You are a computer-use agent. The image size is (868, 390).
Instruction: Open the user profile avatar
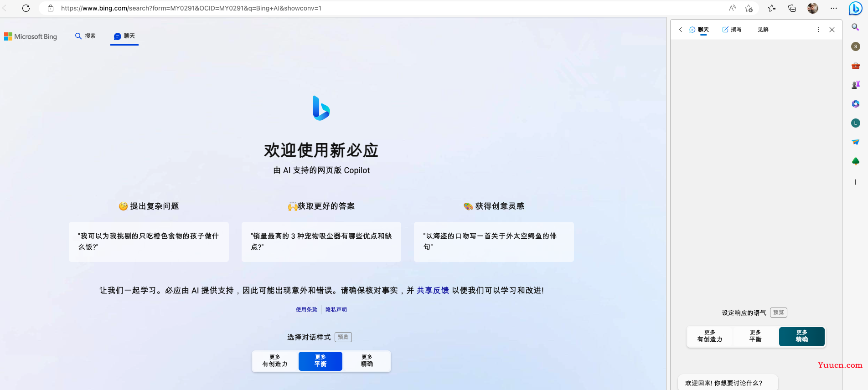[x=812, y=8]
